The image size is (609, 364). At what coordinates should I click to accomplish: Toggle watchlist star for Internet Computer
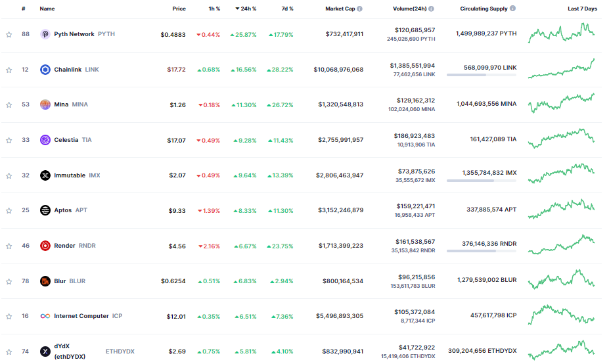click(x=9, y=316)
